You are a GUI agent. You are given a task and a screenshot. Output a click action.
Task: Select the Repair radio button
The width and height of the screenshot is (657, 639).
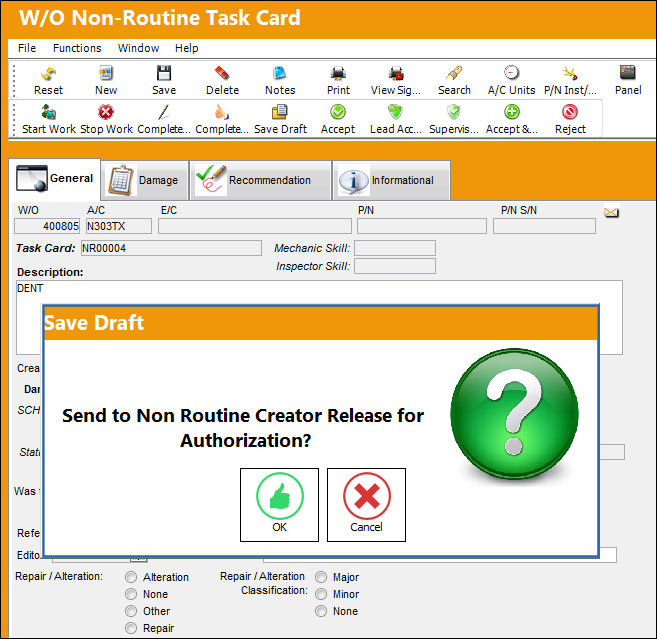click(x=131, y=628)
